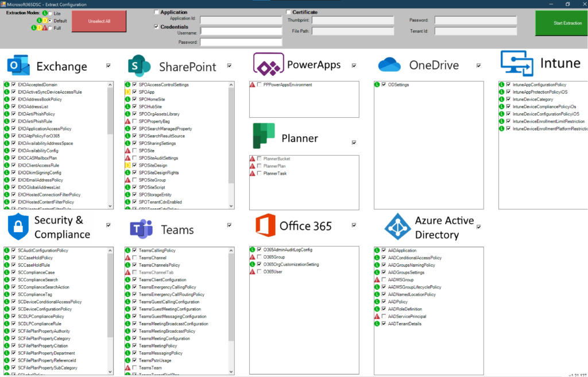
Task: Enable the Application authentication checkbox
Action: pyautogui.click(x=157, y=12)
